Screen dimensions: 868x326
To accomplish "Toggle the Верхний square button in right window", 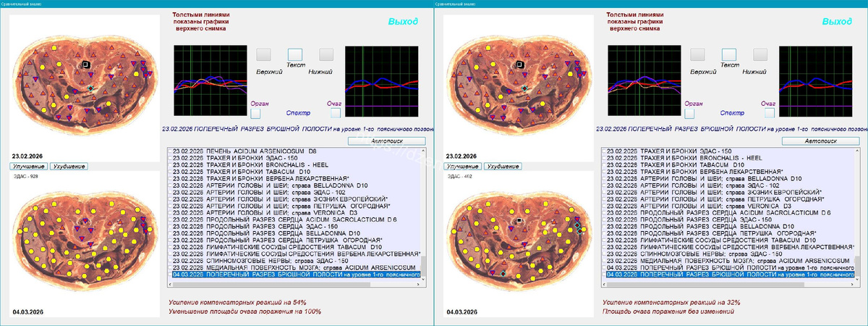I will tap(698, 54).
